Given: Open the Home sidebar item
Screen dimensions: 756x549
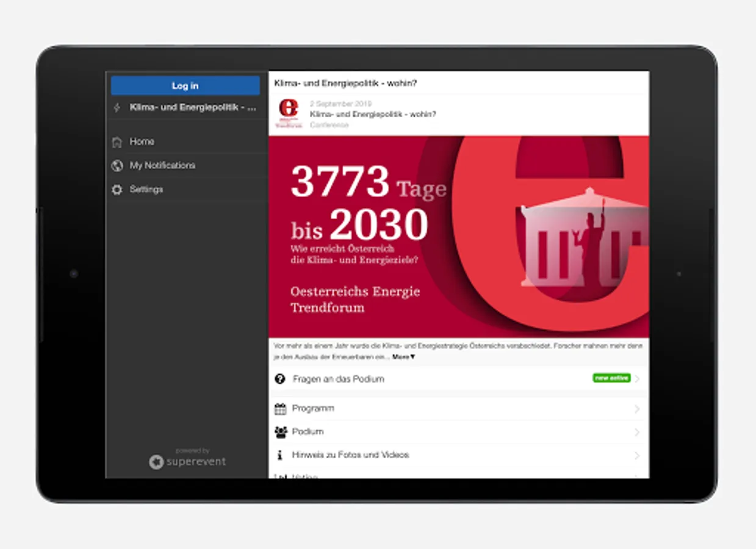Looking at the screenshot, I should tap(187, 142).
